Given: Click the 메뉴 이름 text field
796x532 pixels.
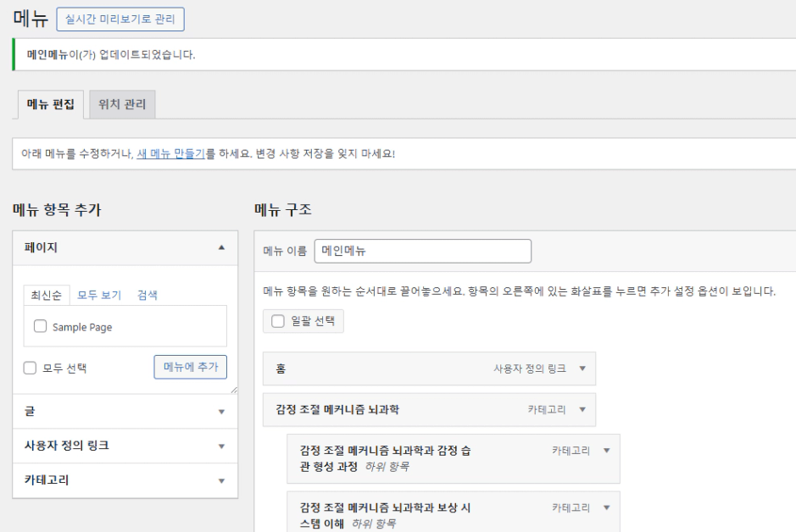Looking at the screenshot, I should (422, 251).
